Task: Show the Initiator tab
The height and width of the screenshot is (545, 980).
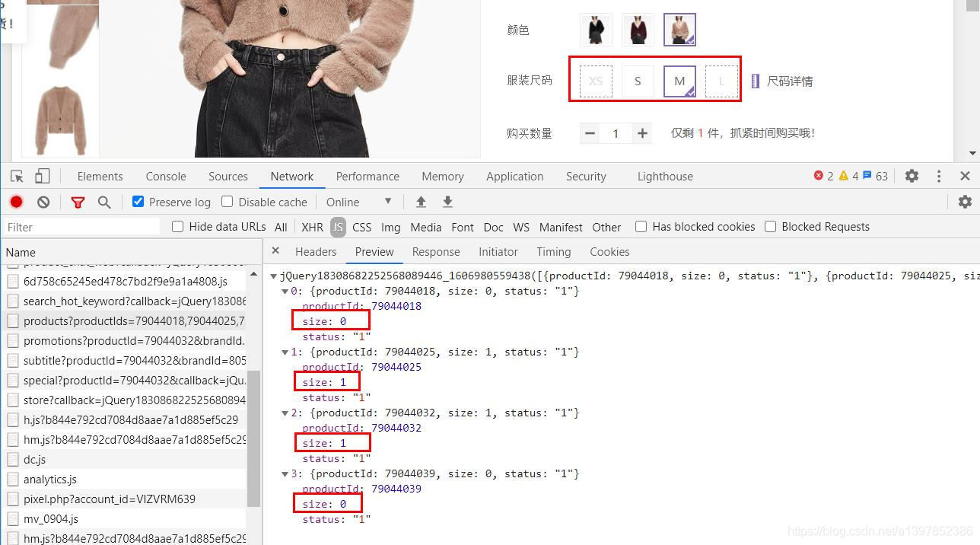Action: click(x=498, y=251)
